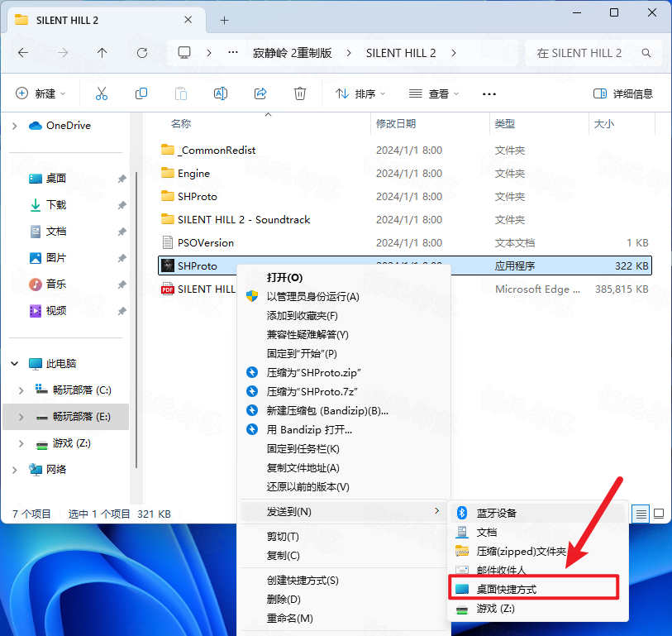Unpin Desktop using its pin icon
This screenshot has height=636, width=672.
click(x=122, y=179)
